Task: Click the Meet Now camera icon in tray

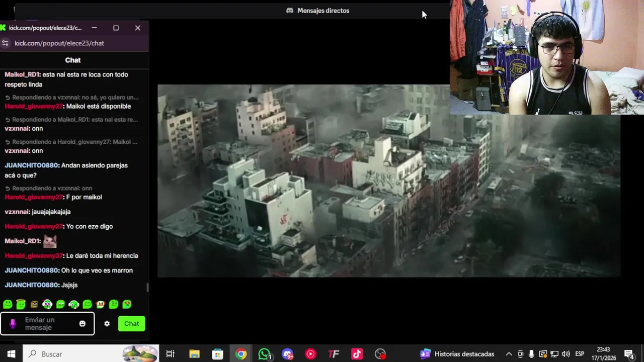Action: point(520,354)
